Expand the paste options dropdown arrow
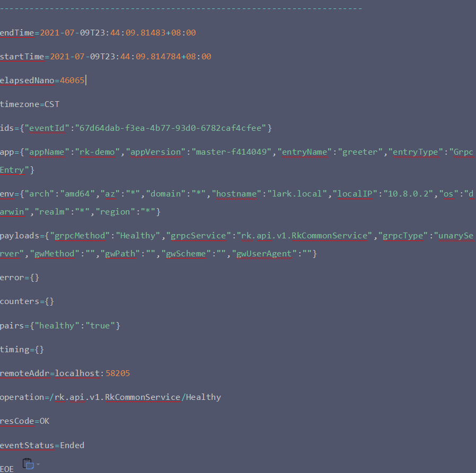Viewport: 476px width, 473px height. click(x=38, y=464)
